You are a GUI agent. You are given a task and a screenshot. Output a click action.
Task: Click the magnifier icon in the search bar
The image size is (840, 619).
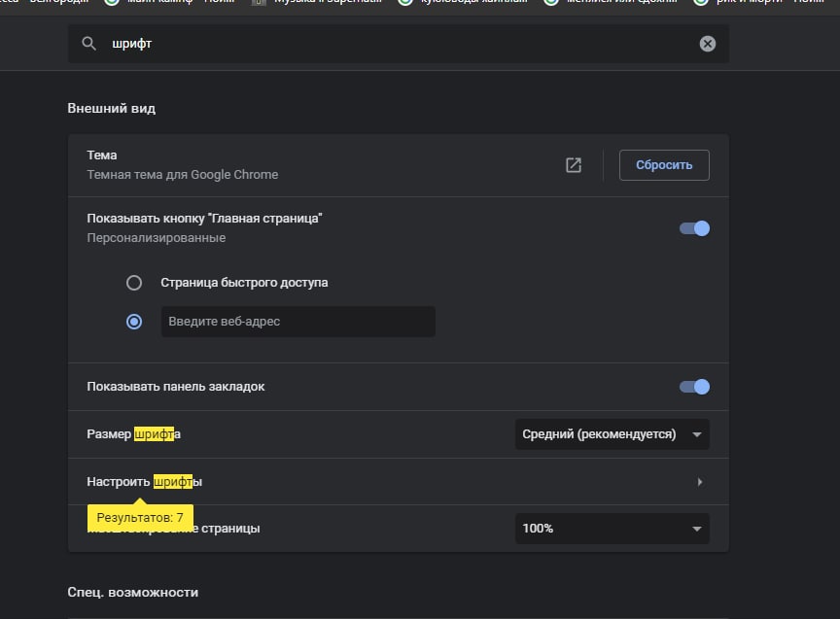pyautogui.click(x=89, y=44)
